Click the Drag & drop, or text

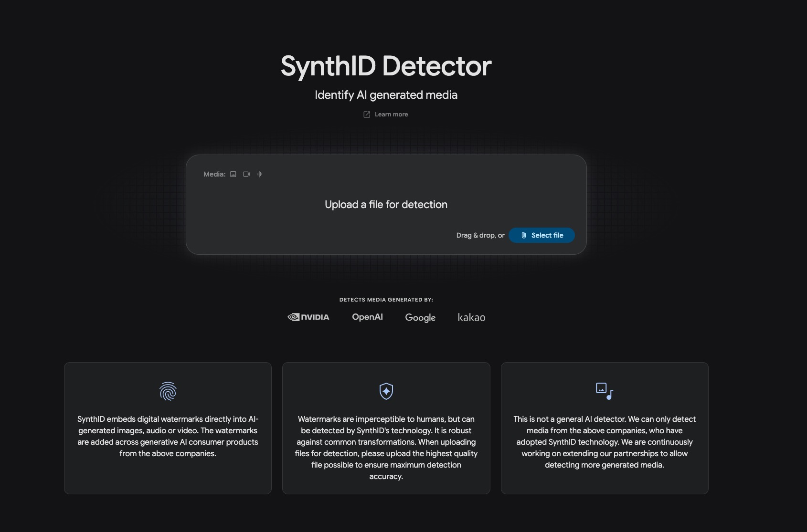click(x=480, y=235)
